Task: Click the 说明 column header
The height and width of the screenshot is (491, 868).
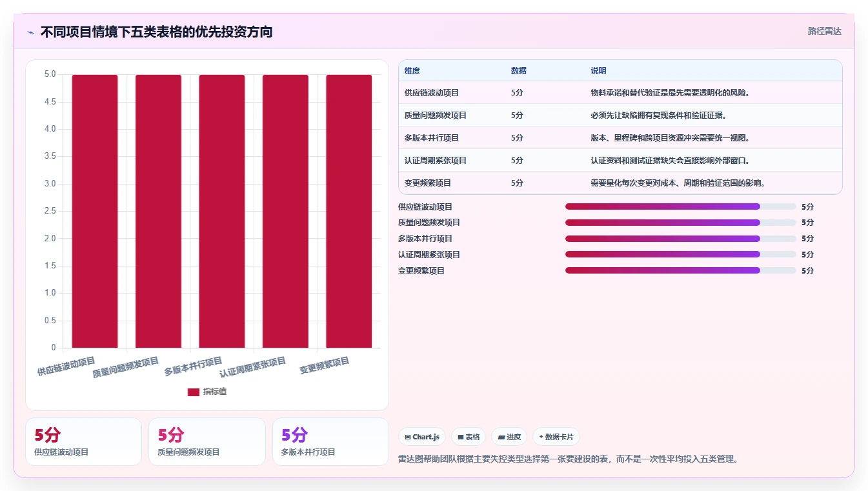Action: pos(598,71)
